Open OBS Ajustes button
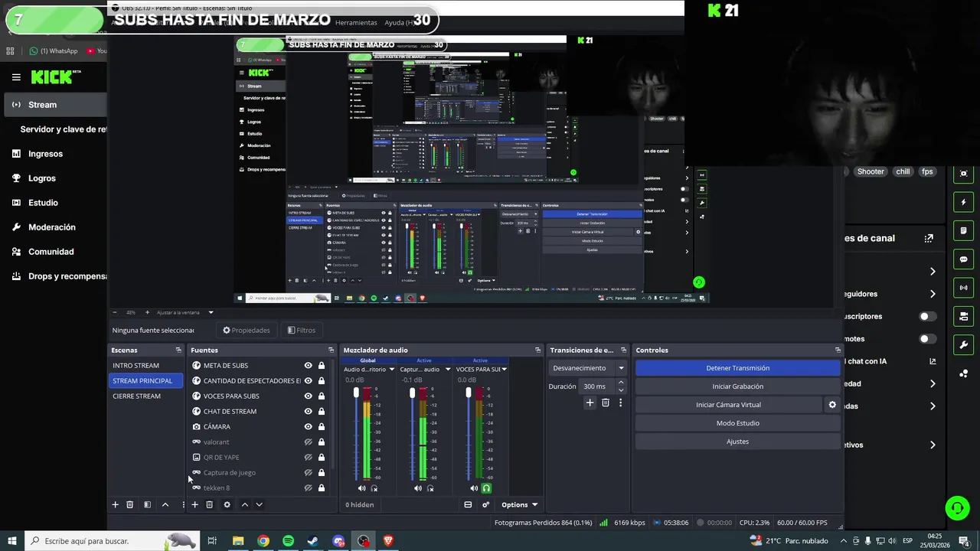Screen dimensions: 980x551 [737, 442]
